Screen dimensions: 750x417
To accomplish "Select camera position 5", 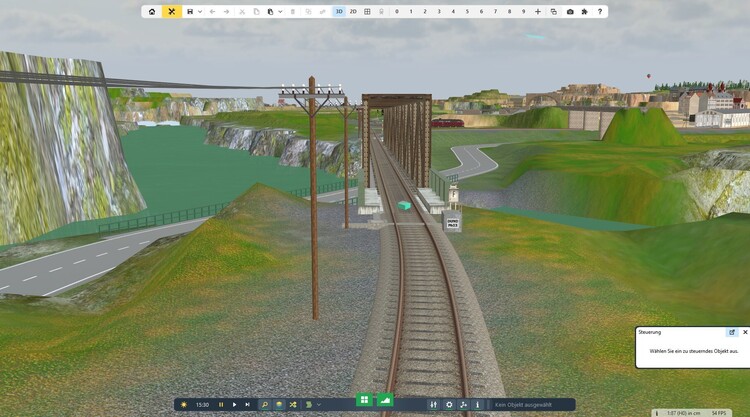I will point(467,11).
